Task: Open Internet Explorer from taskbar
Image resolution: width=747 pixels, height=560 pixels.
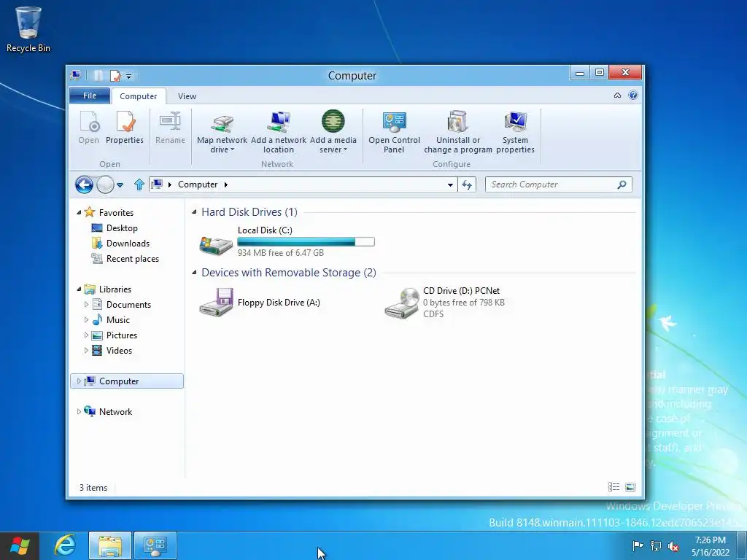Action: (x=65, y=545)
